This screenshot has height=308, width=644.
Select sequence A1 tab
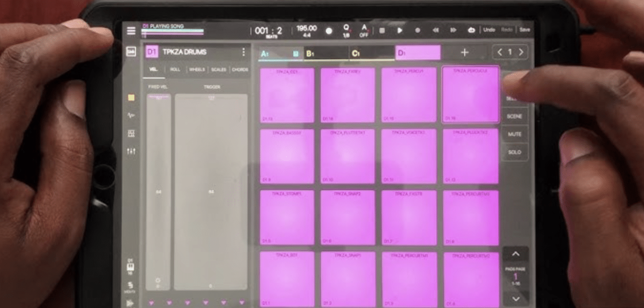tap(280, 53)
